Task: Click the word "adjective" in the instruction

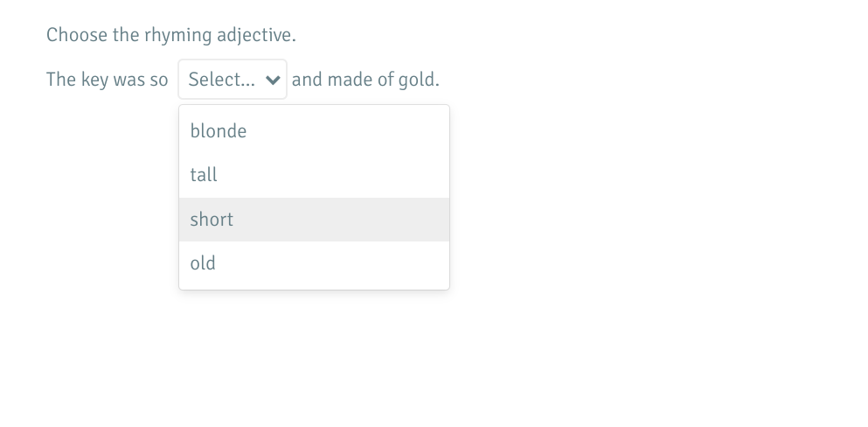Action: click(x=253, y=36)
